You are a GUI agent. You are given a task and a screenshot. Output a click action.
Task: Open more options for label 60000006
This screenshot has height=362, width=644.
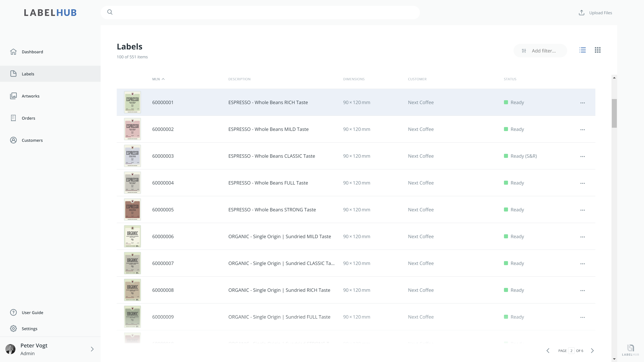[x=582, y=237]
